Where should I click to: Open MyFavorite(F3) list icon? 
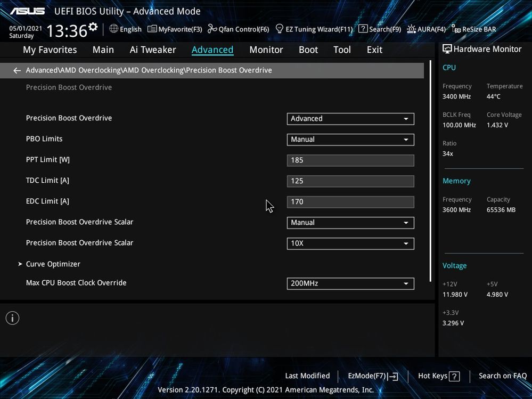click(x=152, y=29)
